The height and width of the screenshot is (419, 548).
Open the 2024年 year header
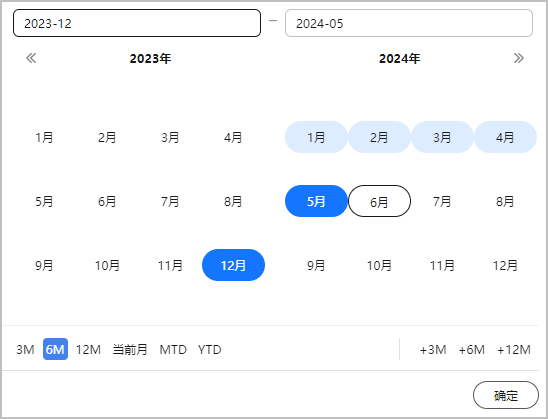click(399, 58)
